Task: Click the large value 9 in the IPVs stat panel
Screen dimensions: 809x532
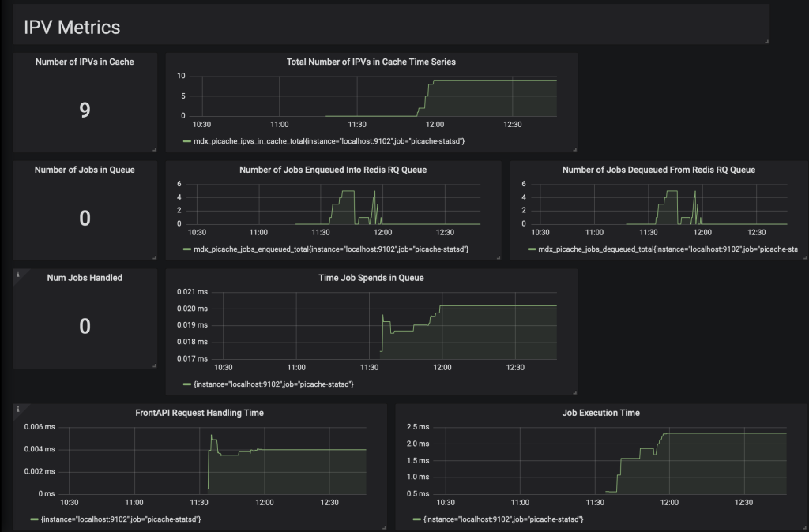Action: [x=85, y=110]
